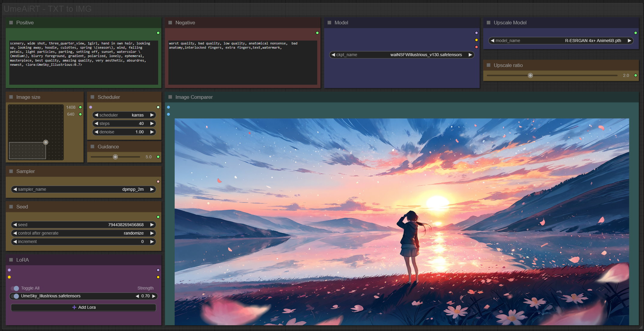Viewport: 644px width, 331px height.
Task: Click the Guidance slider handle
Action: (115, 157)
